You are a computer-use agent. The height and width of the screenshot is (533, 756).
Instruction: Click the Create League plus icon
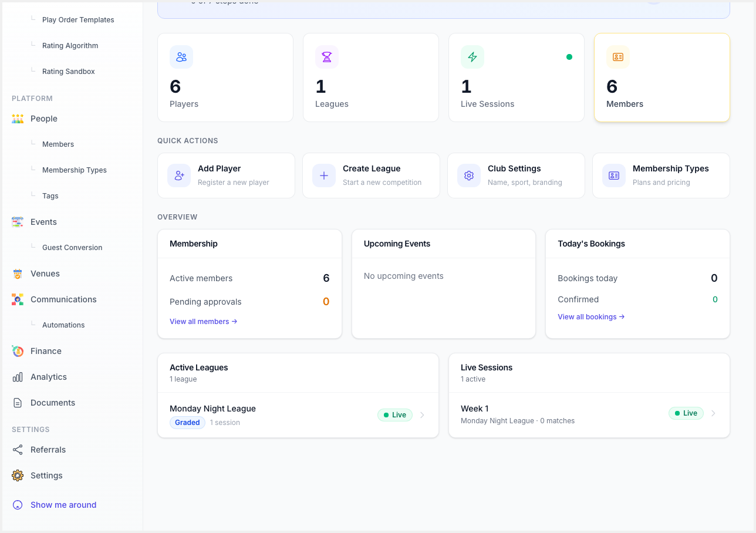coord(324,176)
